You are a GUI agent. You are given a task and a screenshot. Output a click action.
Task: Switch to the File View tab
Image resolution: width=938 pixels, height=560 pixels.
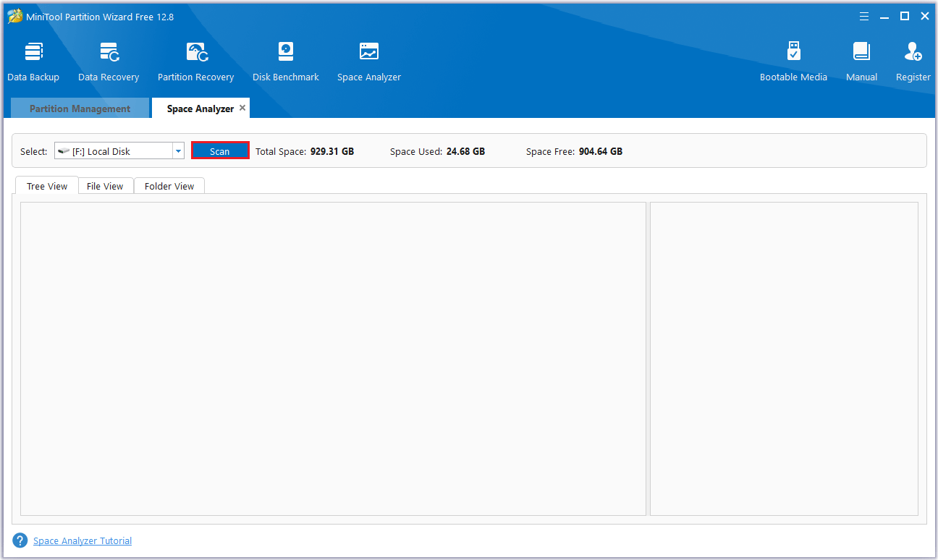tap(105, 186)
